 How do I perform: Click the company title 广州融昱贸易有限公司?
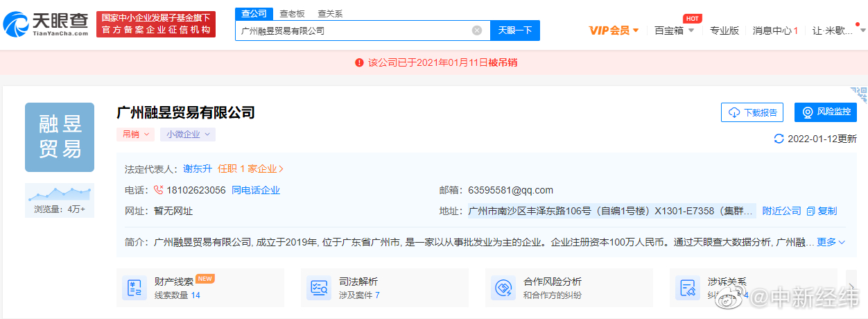point(186,112)
